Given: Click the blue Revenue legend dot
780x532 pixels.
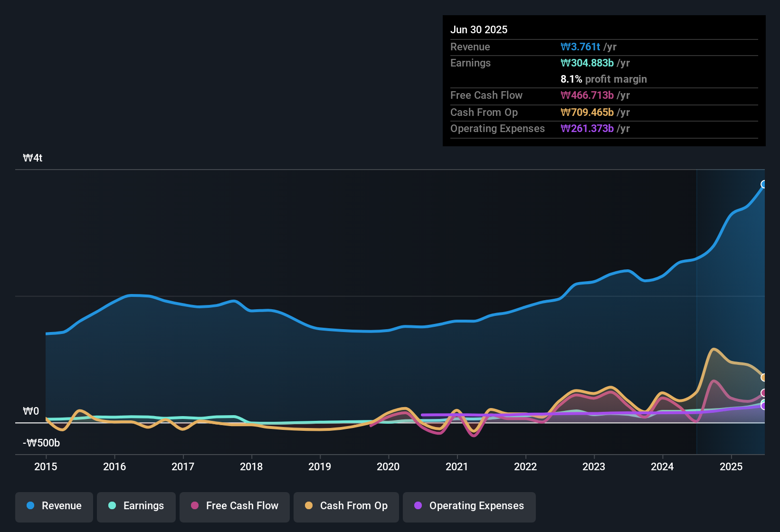Looking at the screenshot, I should (x=30, y=506).
